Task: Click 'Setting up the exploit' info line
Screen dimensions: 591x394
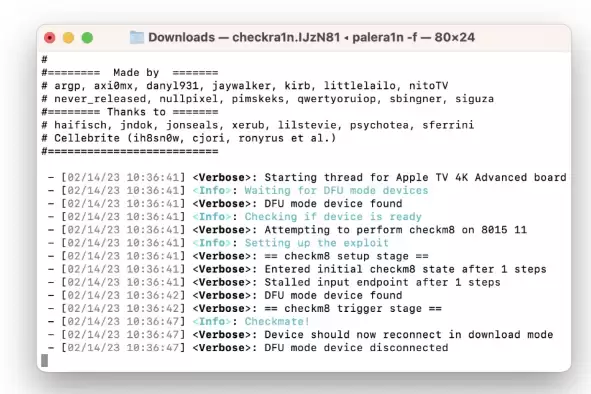Action: (316, 243)
